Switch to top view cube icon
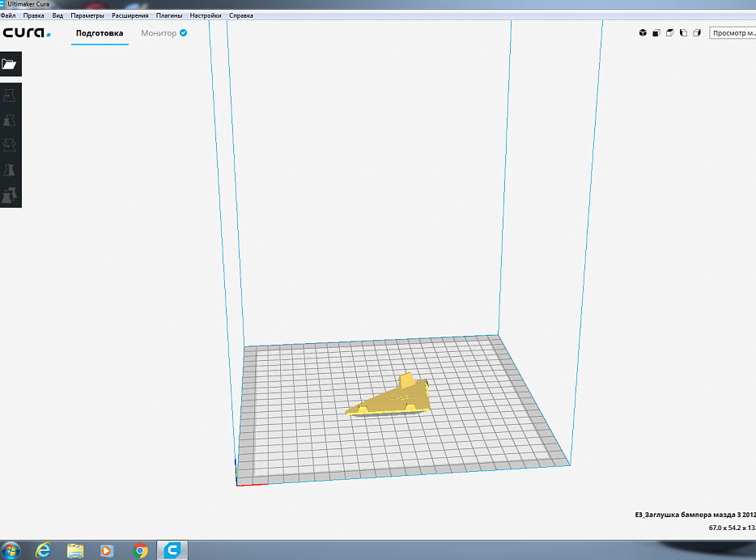 669,32
